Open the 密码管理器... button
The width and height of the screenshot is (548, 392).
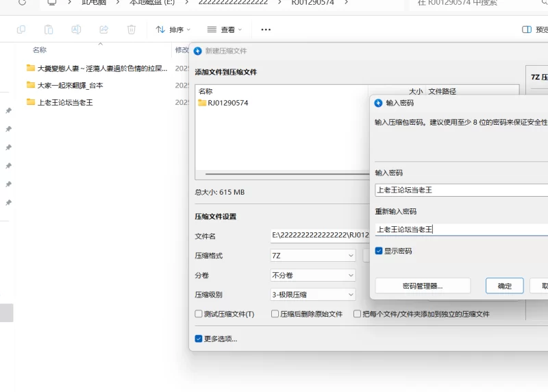pyautogui.click(x=423, y=286)
